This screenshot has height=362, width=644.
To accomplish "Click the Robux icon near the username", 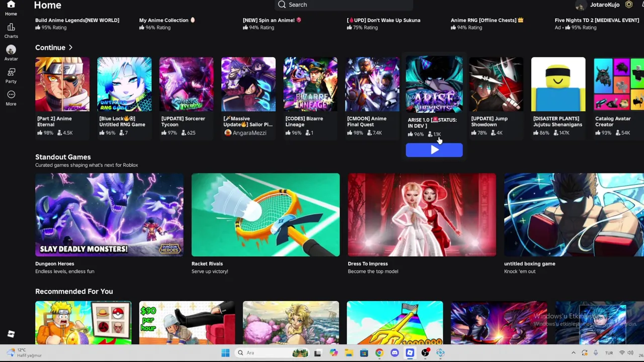I will pos(628,5).
